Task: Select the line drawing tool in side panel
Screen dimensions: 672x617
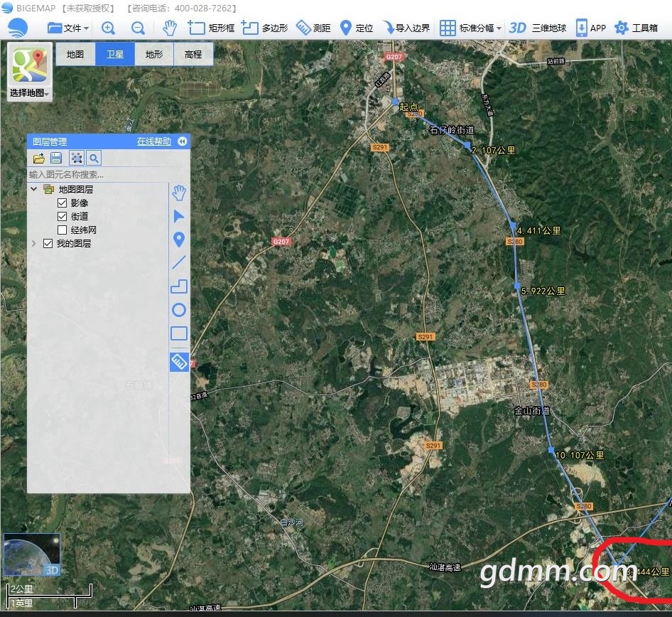Action: (179, 262)
